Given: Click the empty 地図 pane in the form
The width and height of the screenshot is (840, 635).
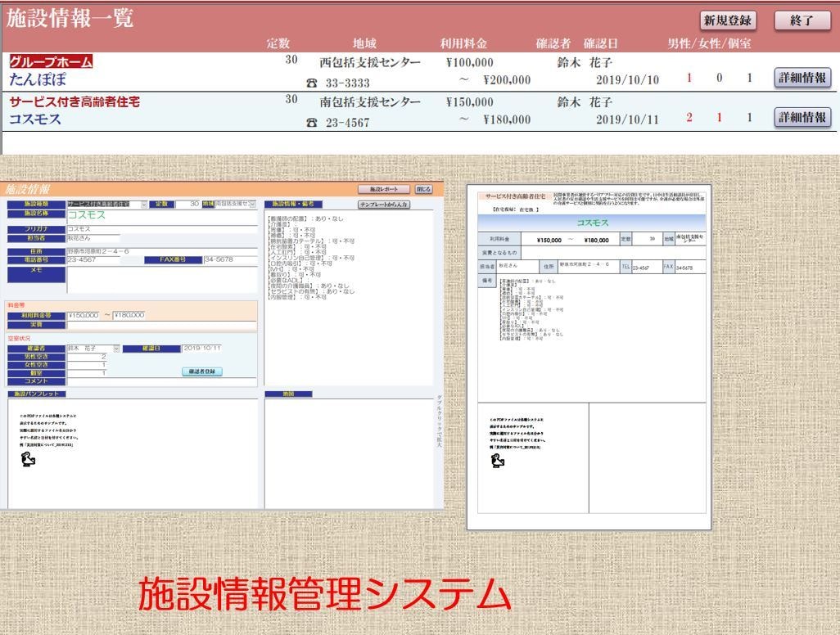Looking at the screenshot, I should (348, 453).
